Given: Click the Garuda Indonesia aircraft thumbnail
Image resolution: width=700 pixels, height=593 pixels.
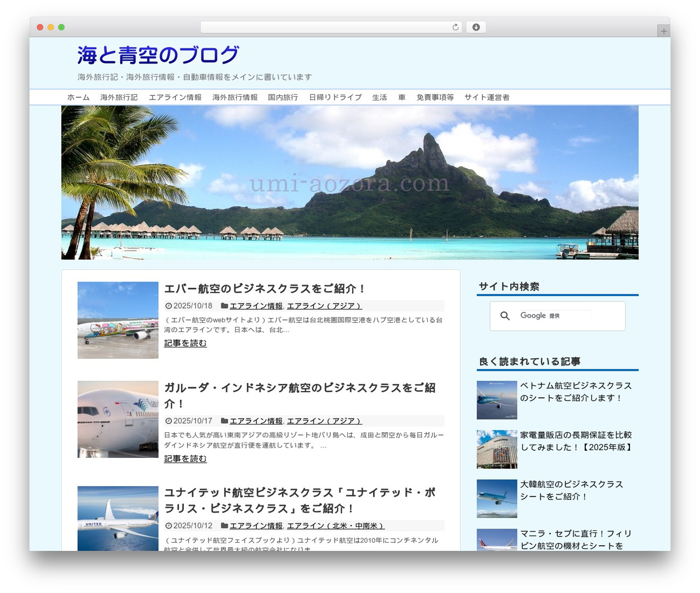Looking at the screenshot, I should coord(118,420).
